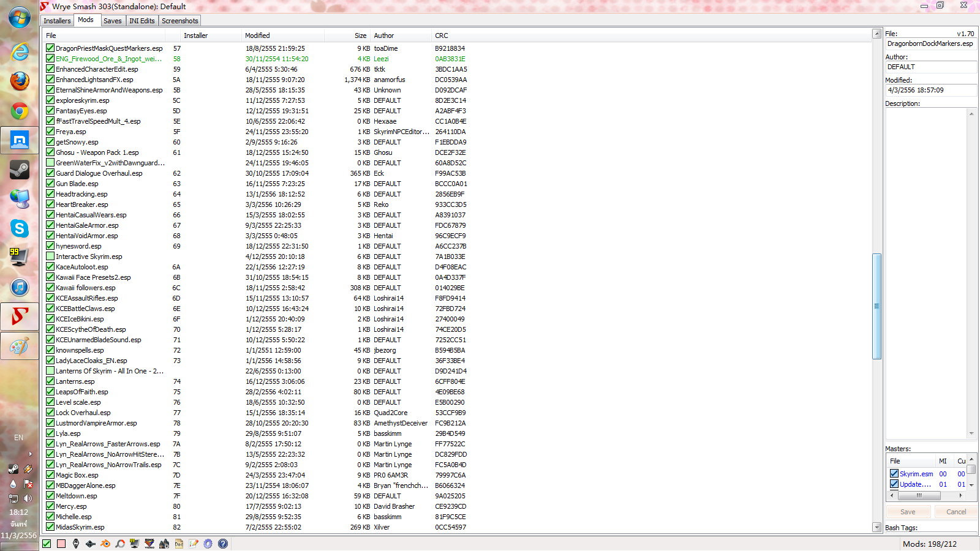Click inside the Description text box
Screen dimensions: 980x551
[x=927, y=273]
